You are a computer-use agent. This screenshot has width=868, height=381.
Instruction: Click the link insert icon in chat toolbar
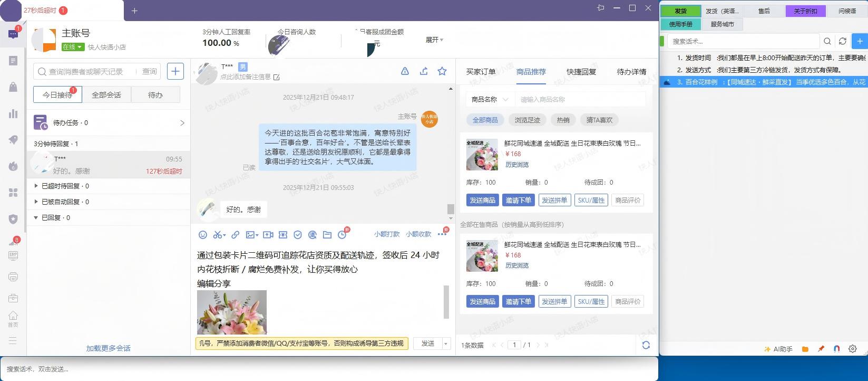tap(236, 235)
